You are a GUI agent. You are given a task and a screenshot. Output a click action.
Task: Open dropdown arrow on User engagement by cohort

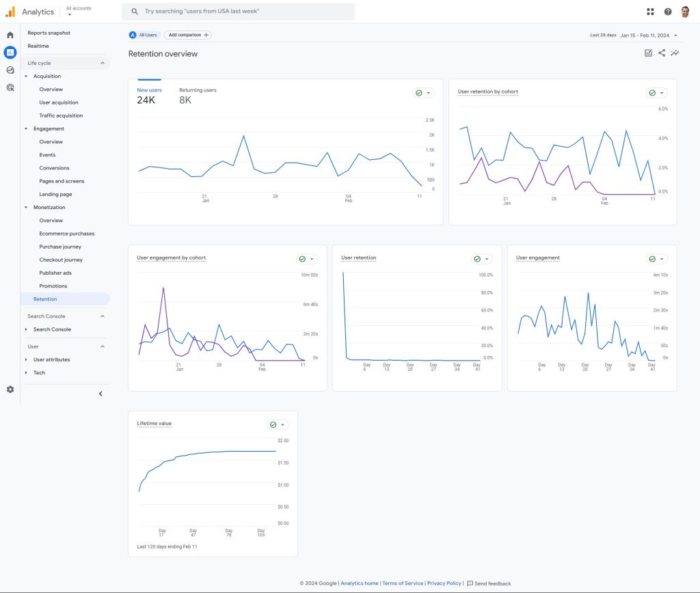coord(312,259)
